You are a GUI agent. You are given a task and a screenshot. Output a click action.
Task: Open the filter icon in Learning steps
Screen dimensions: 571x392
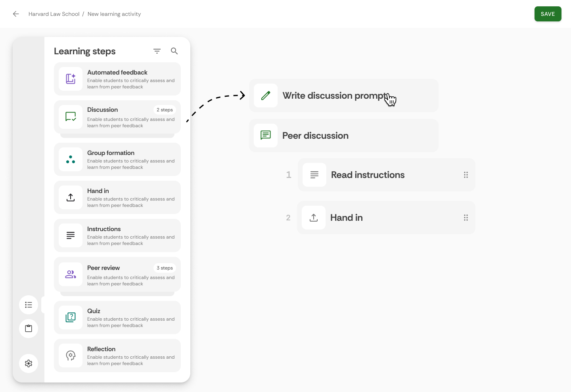(157, 51)
